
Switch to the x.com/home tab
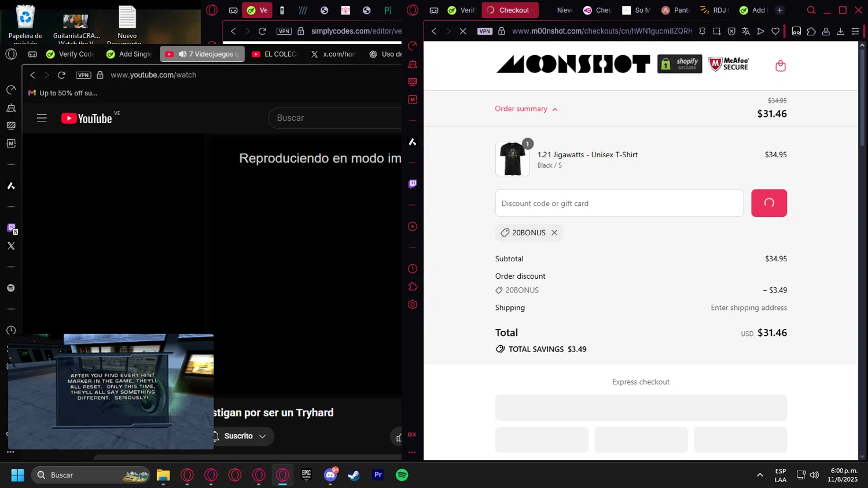[x=333, y=54]
